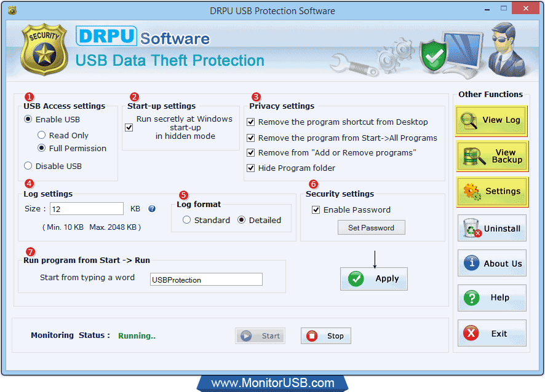
Task: Uncheck Hide Program folder
Action: point(250,168)
